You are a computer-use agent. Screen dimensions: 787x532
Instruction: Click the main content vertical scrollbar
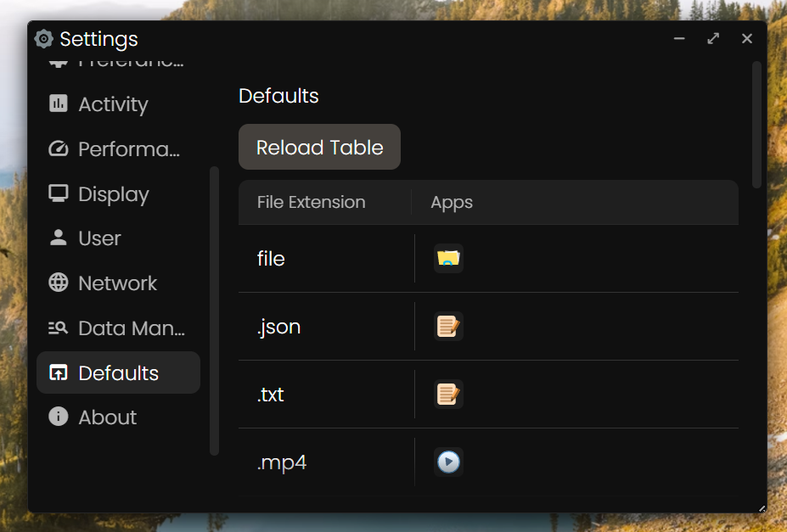click(x=756, y=124)
